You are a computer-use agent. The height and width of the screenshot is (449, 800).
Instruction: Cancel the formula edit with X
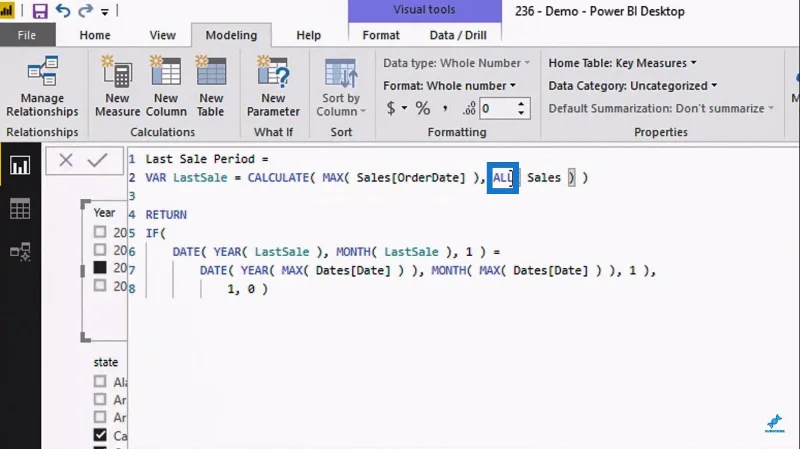point(66,160)
